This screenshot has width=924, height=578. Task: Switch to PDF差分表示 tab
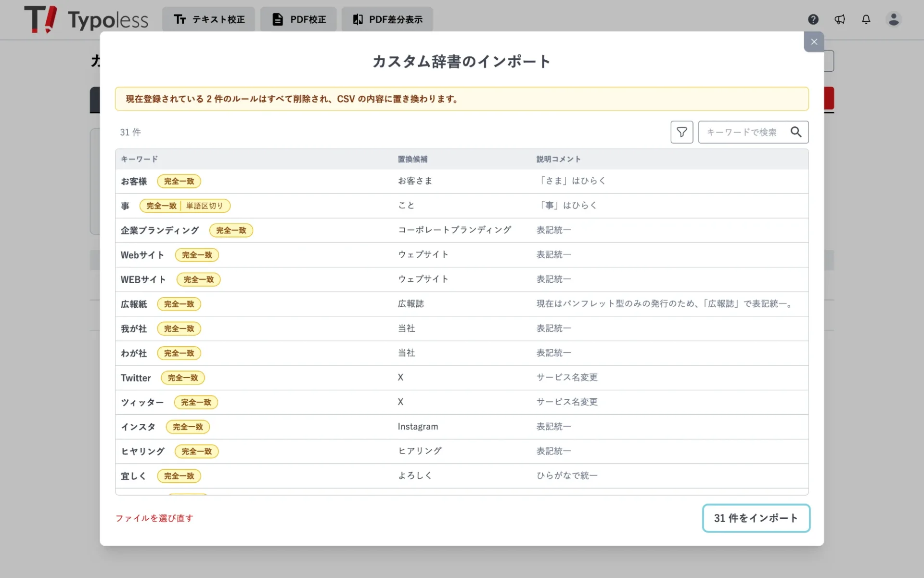point(387,19)
